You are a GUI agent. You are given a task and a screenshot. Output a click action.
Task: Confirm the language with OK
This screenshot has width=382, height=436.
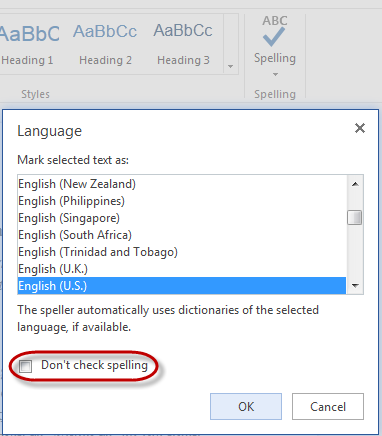click(x=246, y=406)
